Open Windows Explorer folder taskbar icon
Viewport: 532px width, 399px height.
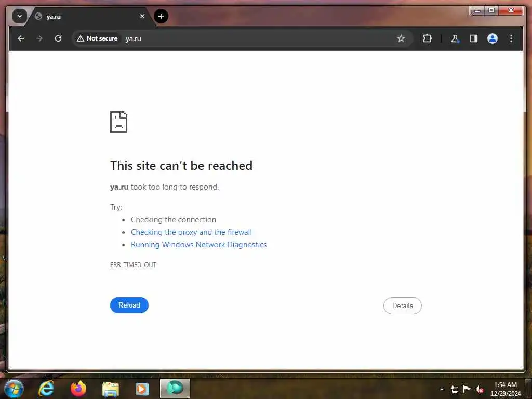tap(111, 389)
